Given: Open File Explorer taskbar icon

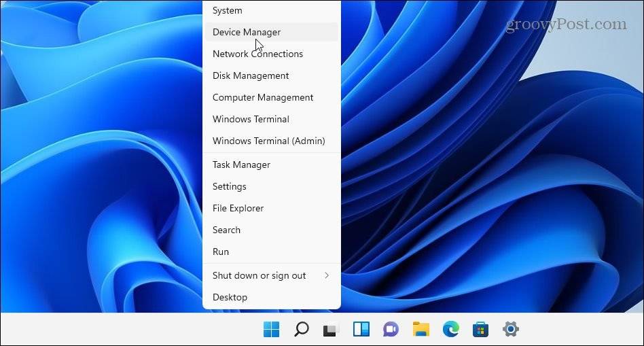Looking at the screenshot, I should [421, 329].
